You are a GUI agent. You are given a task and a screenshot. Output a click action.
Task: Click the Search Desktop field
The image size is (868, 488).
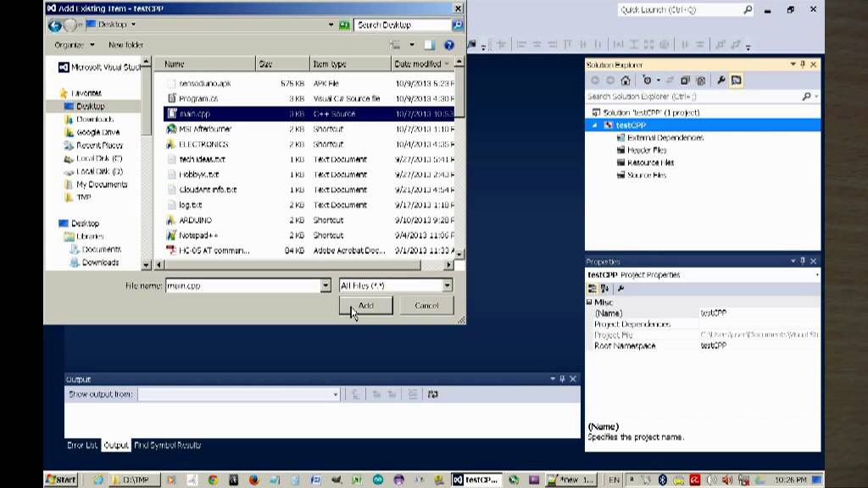[x=403, y=25]
